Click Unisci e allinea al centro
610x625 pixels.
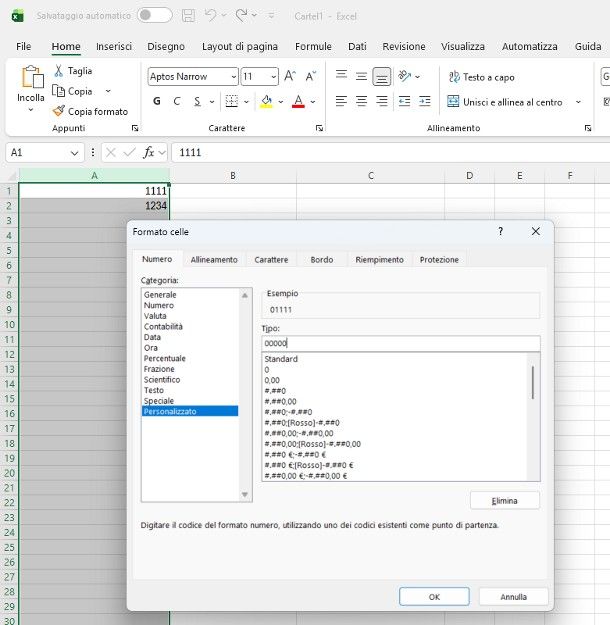(x=505, y=102)
